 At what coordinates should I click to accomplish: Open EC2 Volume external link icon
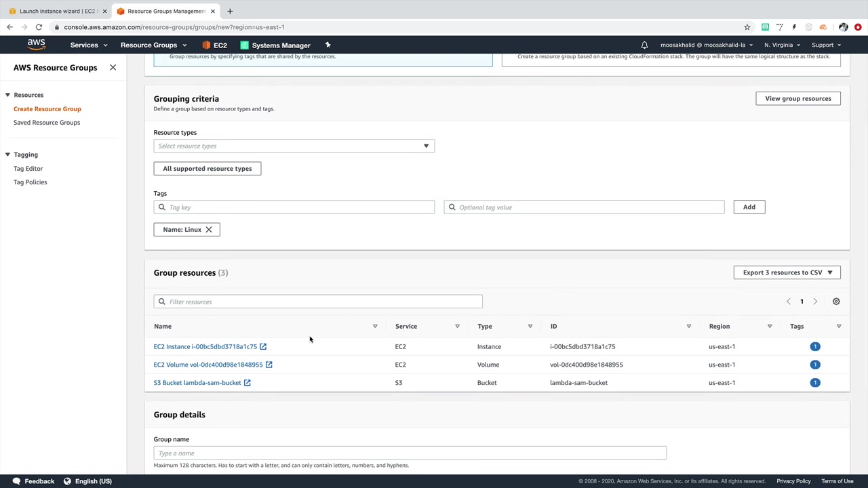point(269,365)
